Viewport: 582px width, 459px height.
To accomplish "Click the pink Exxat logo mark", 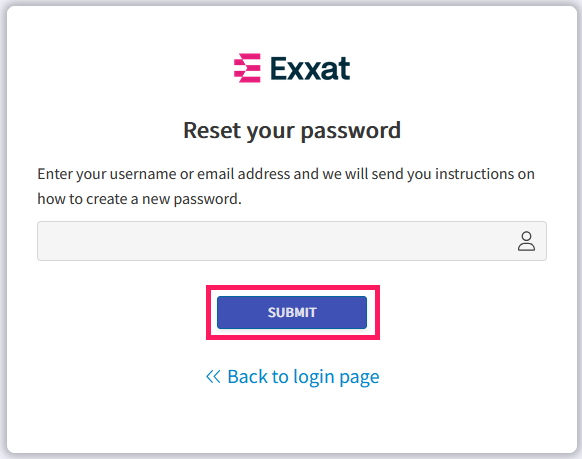I will pyautogui.click(x=247, y=68).
